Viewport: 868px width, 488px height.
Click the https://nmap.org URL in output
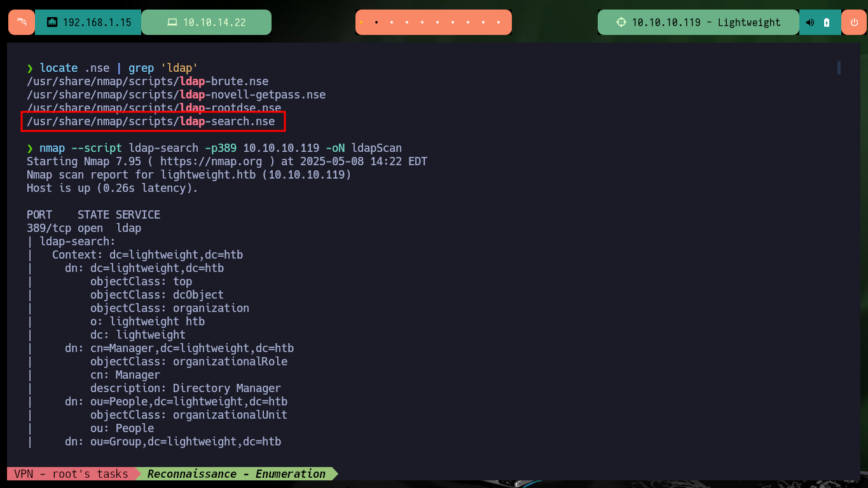click(210, 161)
